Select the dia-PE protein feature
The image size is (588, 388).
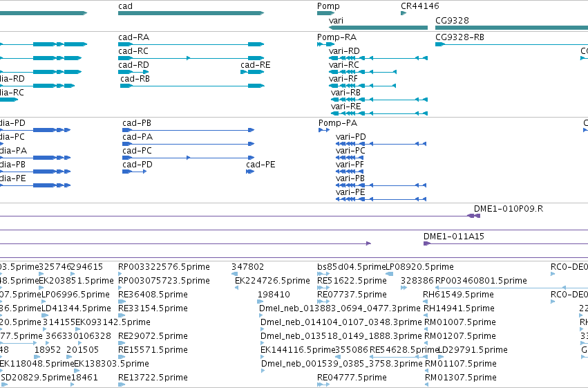(x=35, y=185)
